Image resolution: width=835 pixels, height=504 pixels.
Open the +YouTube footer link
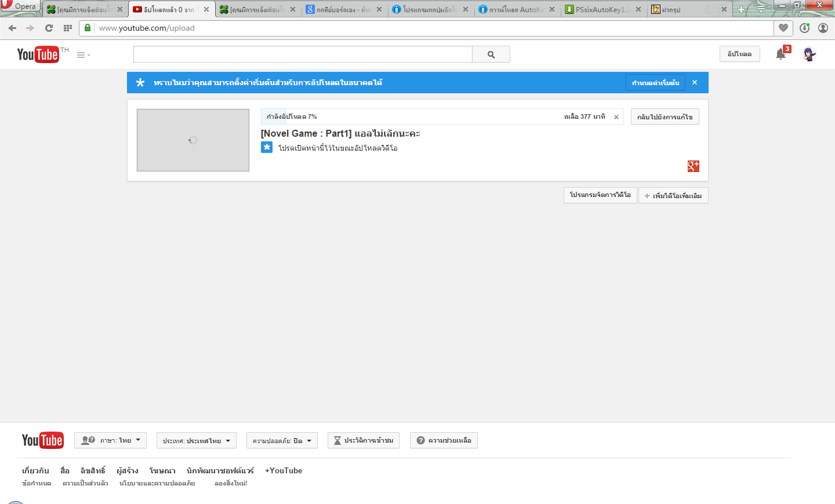[x=284, y=470]
